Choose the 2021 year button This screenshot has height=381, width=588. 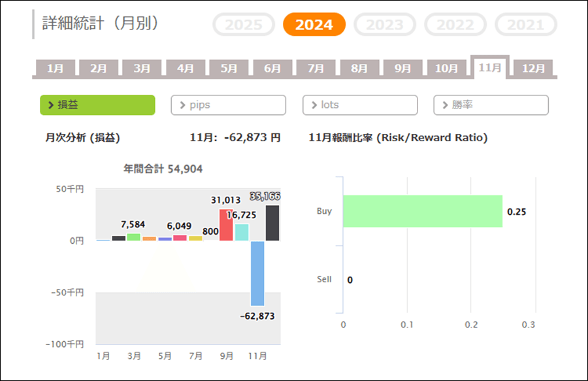(526, 25)
